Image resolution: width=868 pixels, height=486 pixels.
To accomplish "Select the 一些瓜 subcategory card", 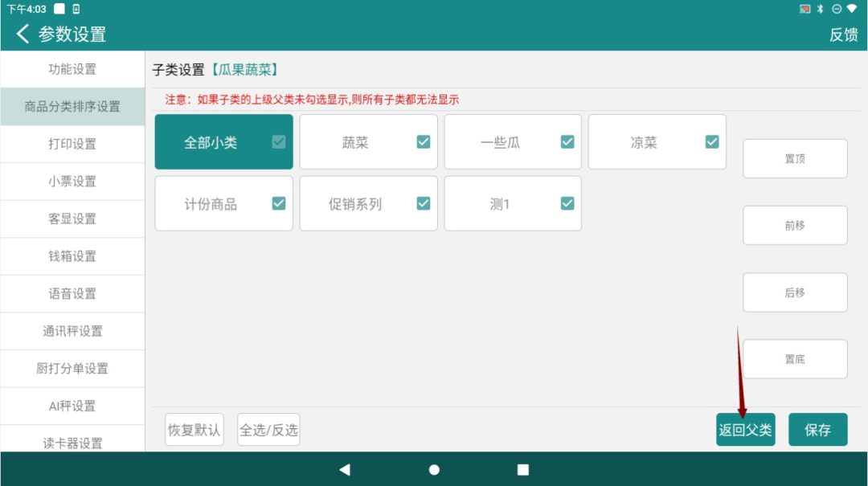I will pos(500,142).
